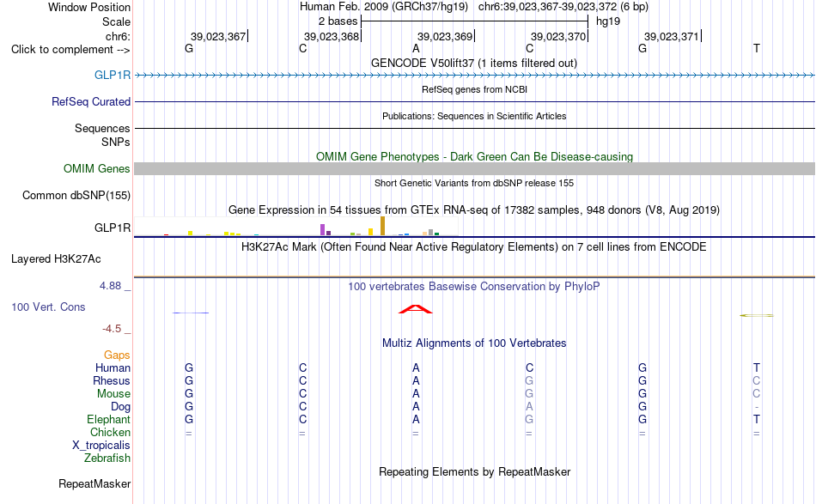Open the RefSeq Curated track label
816x504 pixels.
click(x=91, y=101)
